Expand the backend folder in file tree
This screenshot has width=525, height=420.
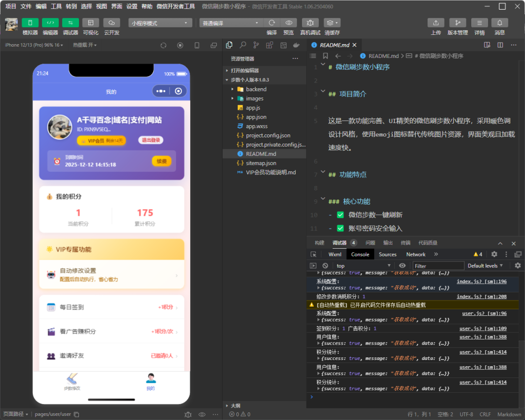click(x=256, y=89)
